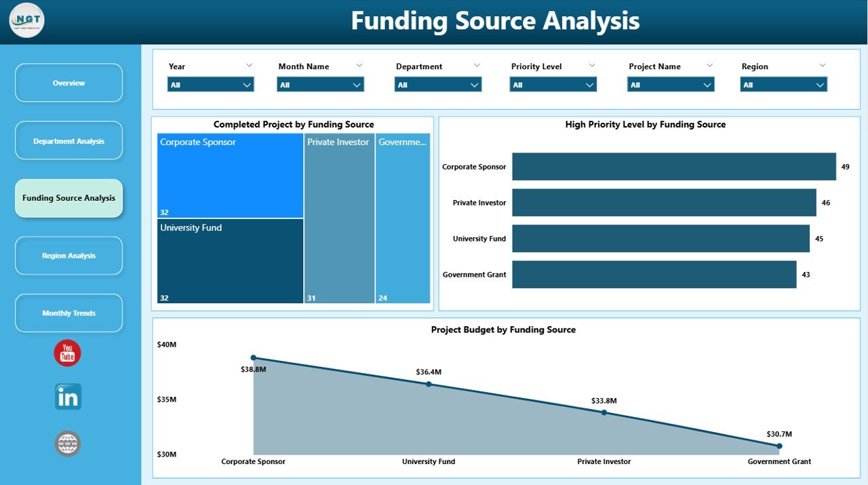Click the $38.8M data point marker
The width and height of the screenshot is (868, 485).
pyautogui.click(x=254, y=357)
